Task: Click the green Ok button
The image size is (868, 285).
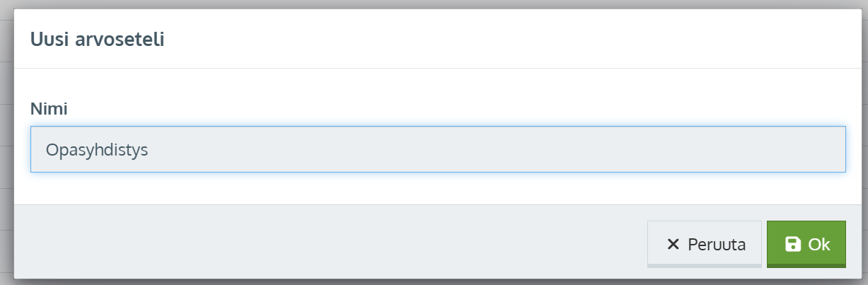Action: click(806, 244)
